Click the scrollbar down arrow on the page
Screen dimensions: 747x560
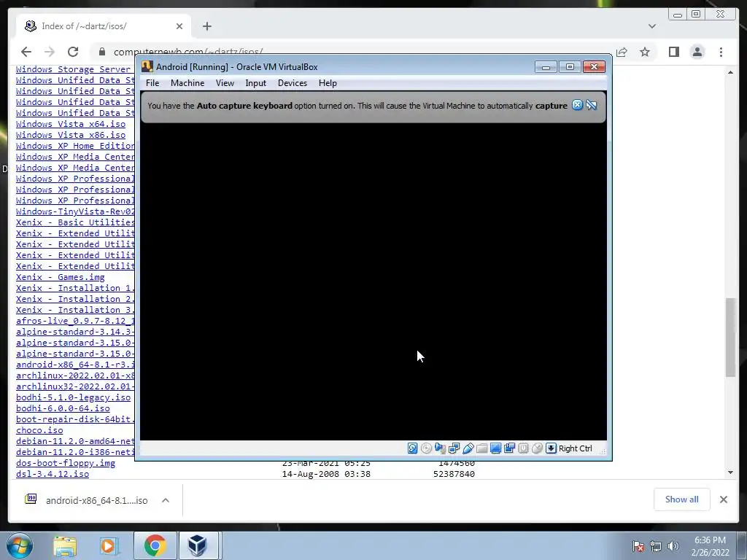click(x=730, y=472)
